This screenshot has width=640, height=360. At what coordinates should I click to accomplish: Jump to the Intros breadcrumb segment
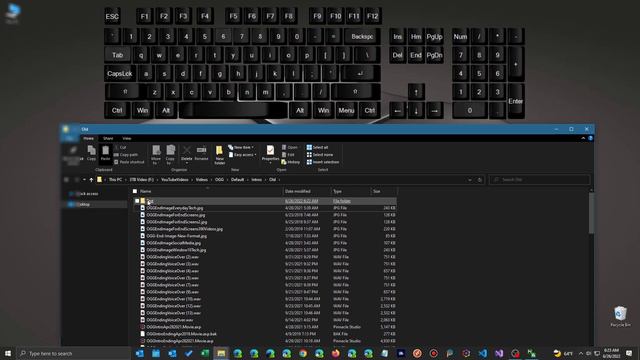click(256, 180)
